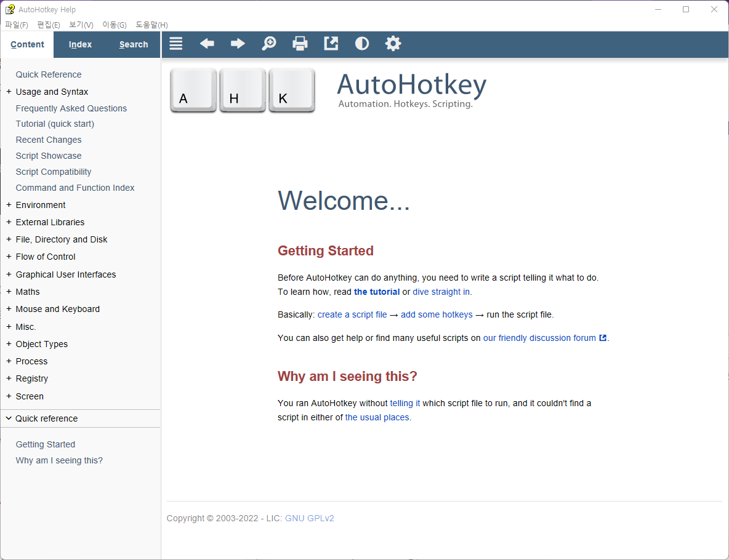Toggle the sidebar with the hamburger icon
Viewport: 729px width, 560px height.
coord(175,44)
